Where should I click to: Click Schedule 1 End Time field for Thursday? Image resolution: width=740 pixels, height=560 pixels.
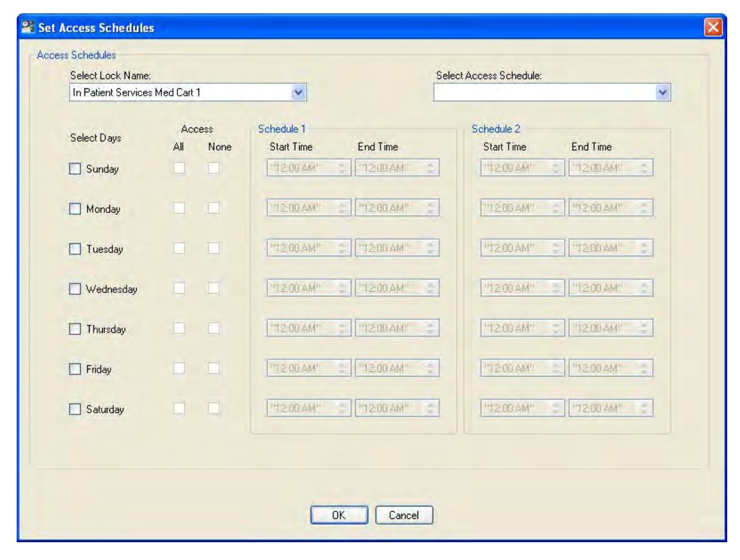(x=397, y=328)
